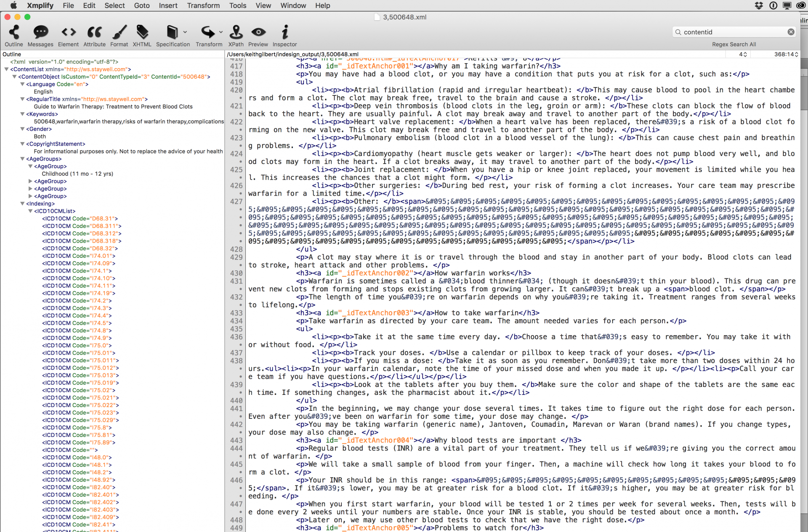This screenshot has height=532, width=808.
Task: Select the Format brush icon
Action: (119, 32)
